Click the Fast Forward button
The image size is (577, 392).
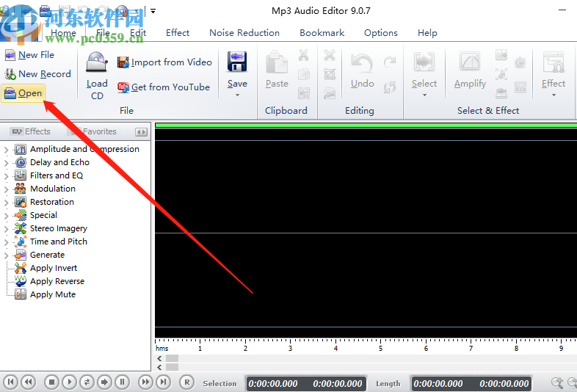tap(145, 382)
